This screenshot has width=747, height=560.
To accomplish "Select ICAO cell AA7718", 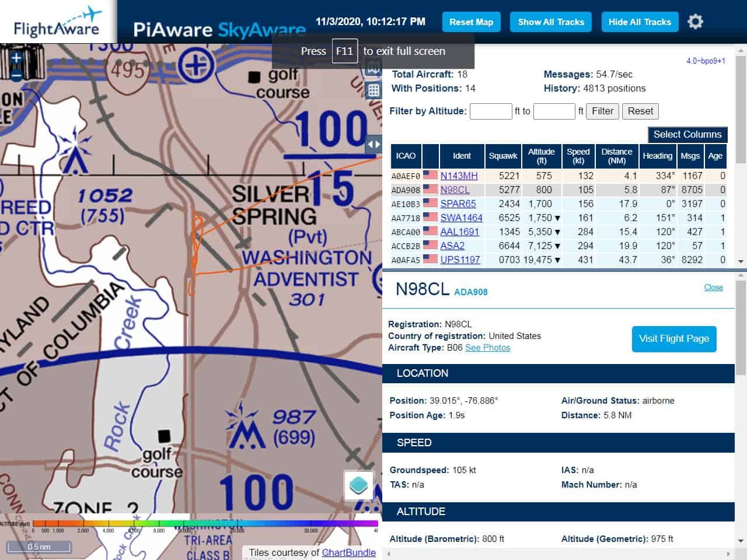I will coord(406,218).
